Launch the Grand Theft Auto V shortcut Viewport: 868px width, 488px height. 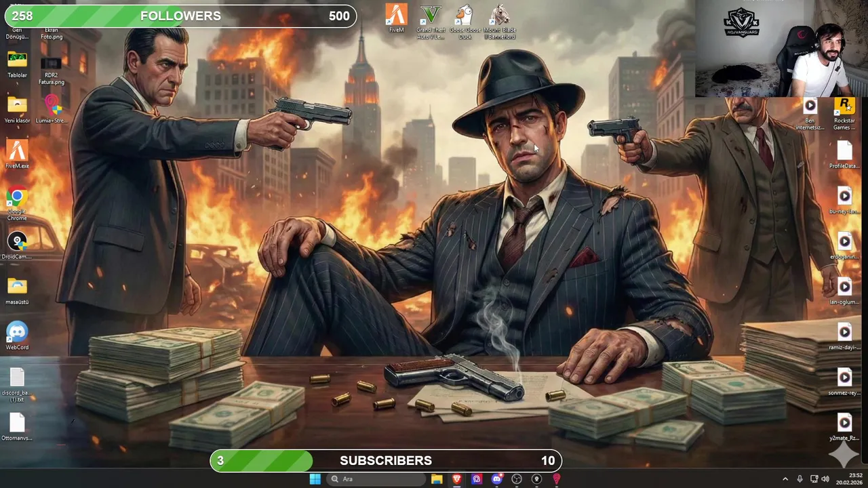431,22
